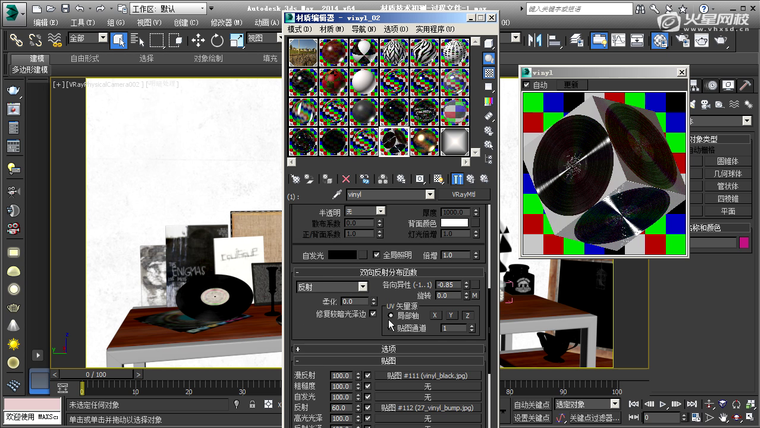Image resolution: width=760 pixels, height=428 pixels.
Task: Open the 材质(M) menu in material editor
Action: click(x=332, y=29)
